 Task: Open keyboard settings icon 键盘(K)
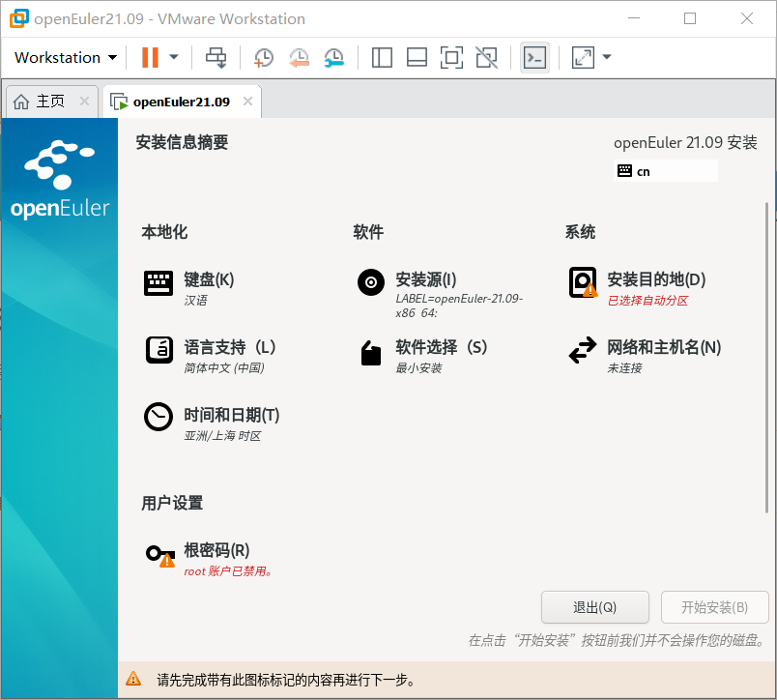[158, 283]
